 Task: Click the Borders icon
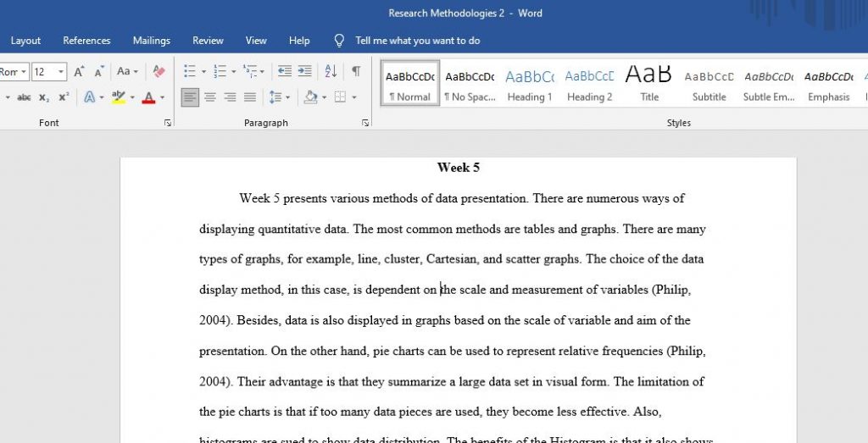[341, 97]
